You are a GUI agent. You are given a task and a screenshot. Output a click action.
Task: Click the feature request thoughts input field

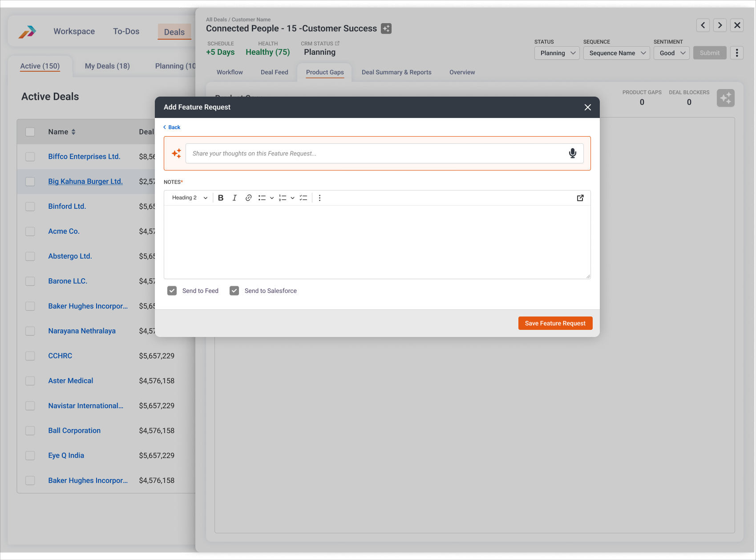[x=384, y=154]
